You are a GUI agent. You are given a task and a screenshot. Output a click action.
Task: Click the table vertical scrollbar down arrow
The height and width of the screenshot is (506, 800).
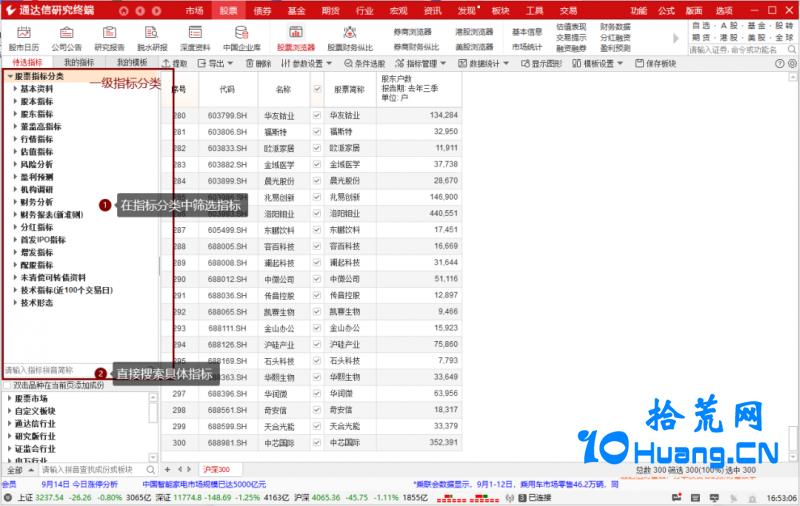[x=792, y=457]
